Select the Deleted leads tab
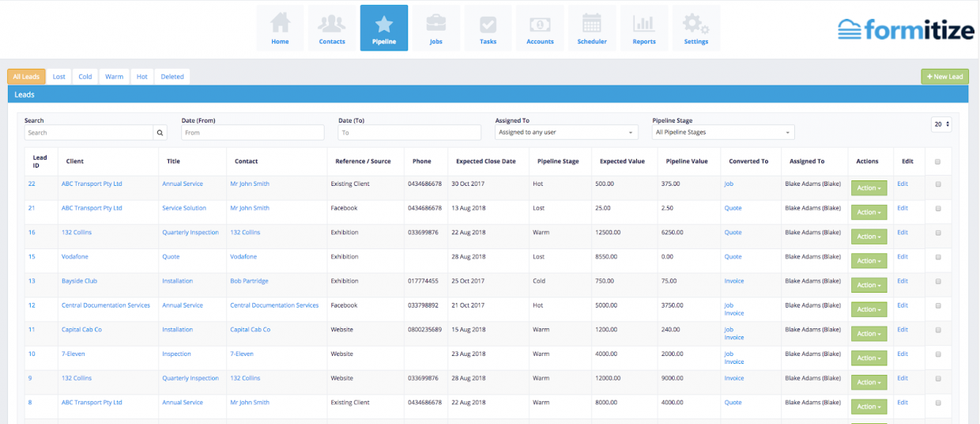The width and height of the screenshot is (980, 424). point(172,77)
